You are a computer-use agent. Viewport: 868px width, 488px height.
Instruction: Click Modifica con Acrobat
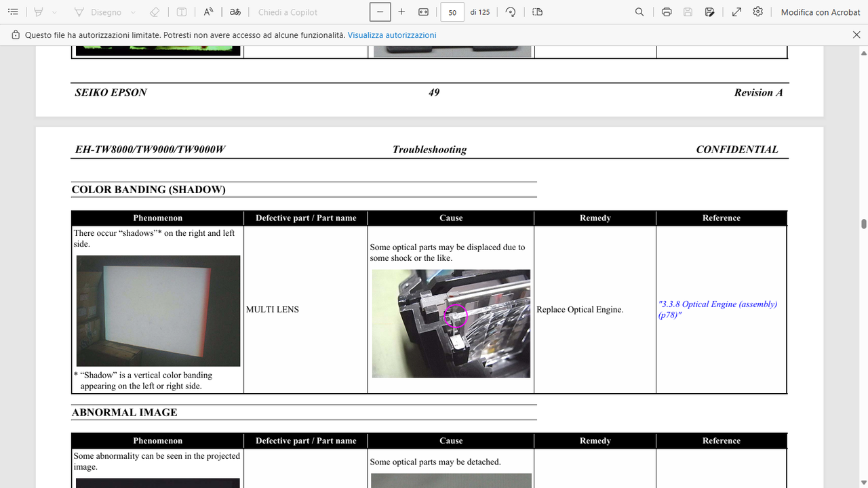click(821, 12)
